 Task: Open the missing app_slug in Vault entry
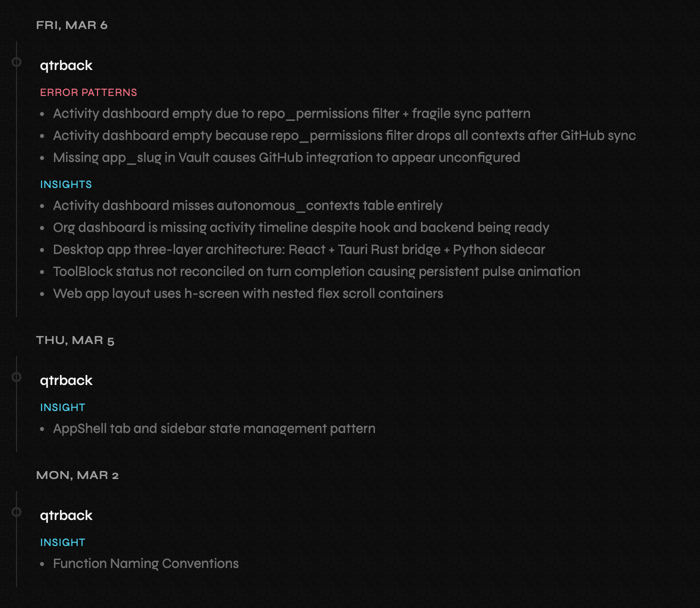click(286, 158)
